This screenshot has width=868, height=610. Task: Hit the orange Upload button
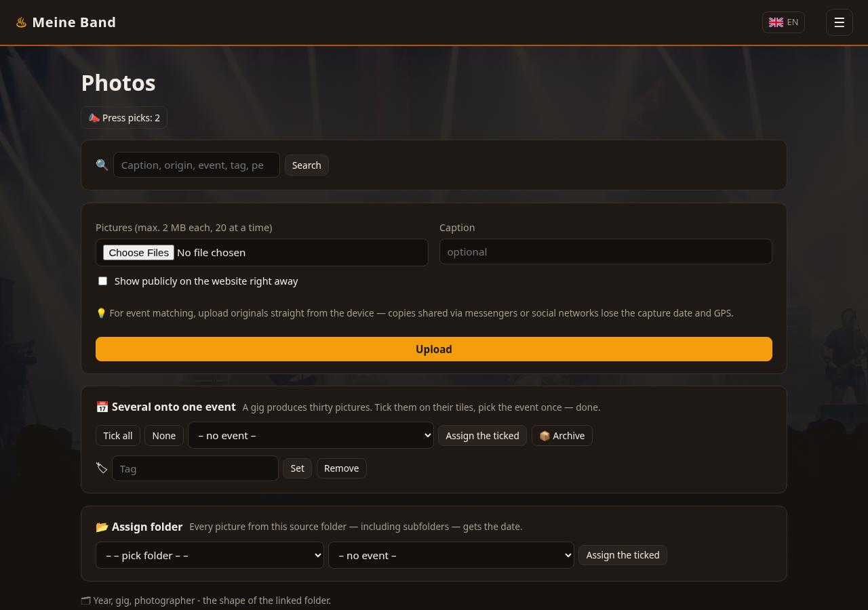click(x=434, y=349)
